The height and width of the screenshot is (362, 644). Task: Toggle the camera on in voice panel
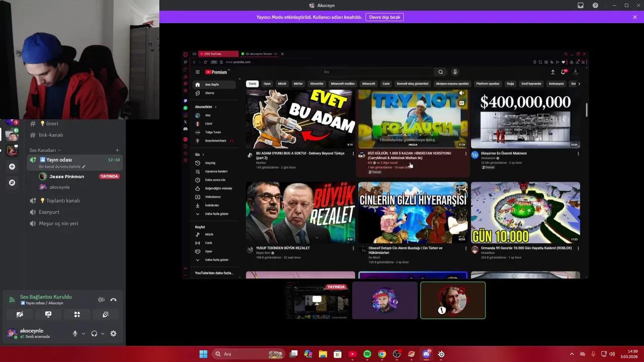[20, 314]
